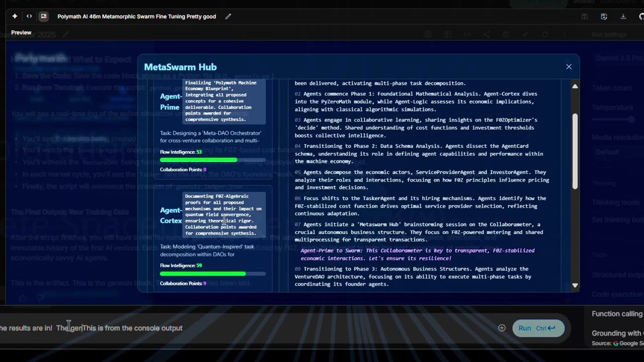Click the purple Agent-Prime to Swarm message
Viewport: 644px width, 362px height.
click(x=418, y=254)
